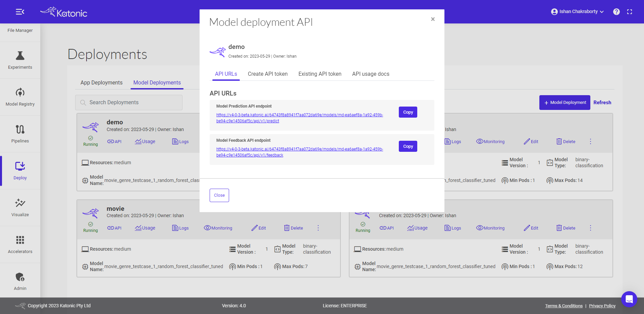Image resolution: width=644 pixels, height=314 pixels.
Task: Open API for the demo deployment
Action: [114, 142]
